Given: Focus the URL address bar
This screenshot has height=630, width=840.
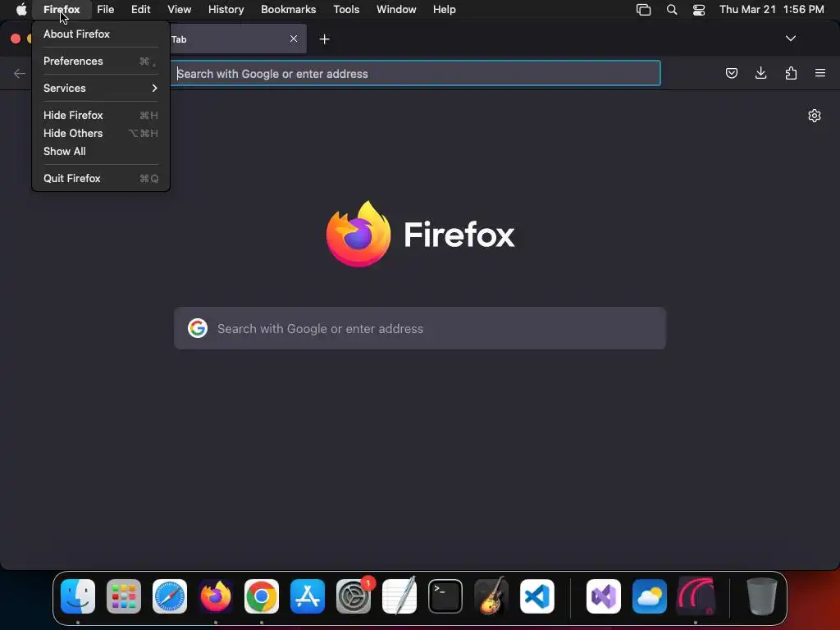Looking at the screenshot, I should [x=415, y=73].
